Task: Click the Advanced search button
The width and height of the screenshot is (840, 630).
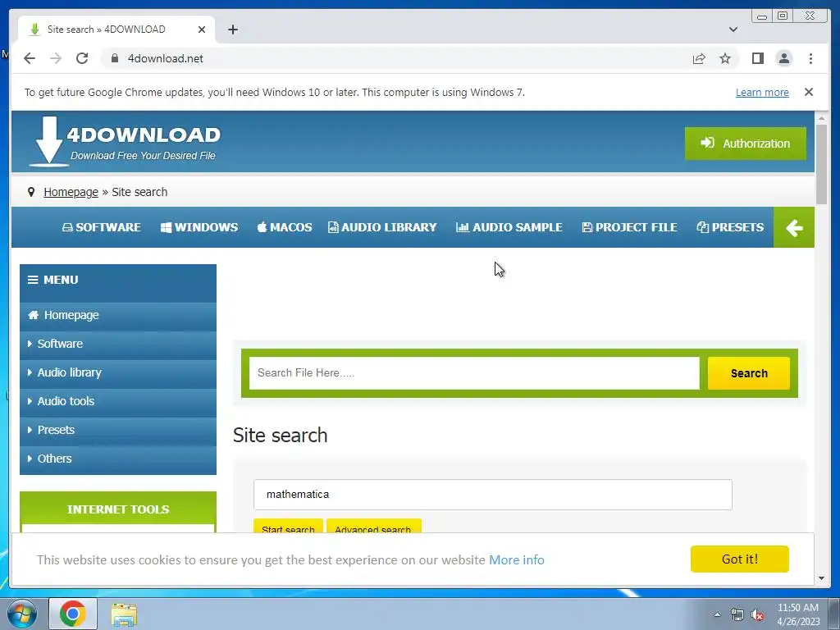Action: pyautogui.click(x=373, y=526)
